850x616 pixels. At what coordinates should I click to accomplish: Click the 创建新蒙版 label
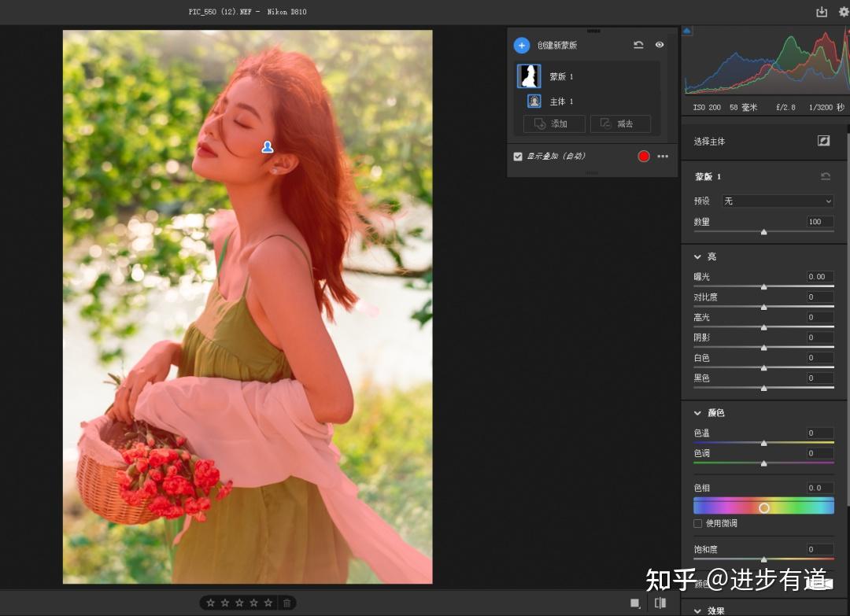tap(557, 45)
